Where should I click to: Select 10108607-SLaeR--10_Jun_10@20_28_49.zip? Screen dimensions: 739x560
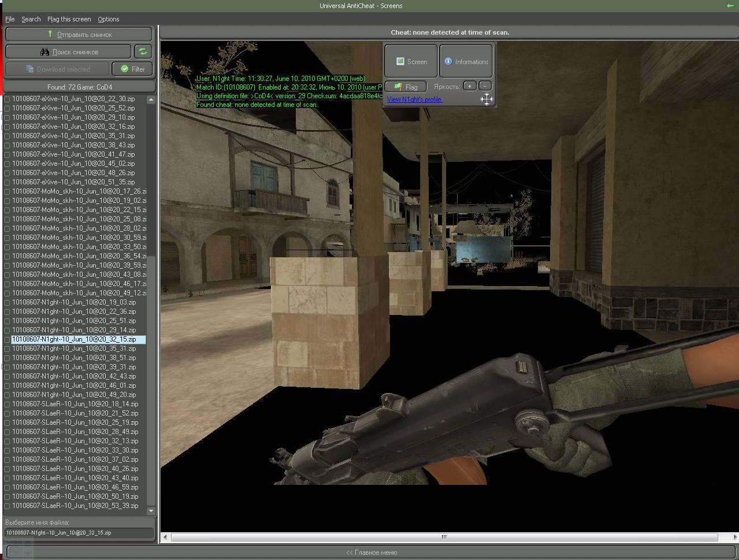coord(75,432)
